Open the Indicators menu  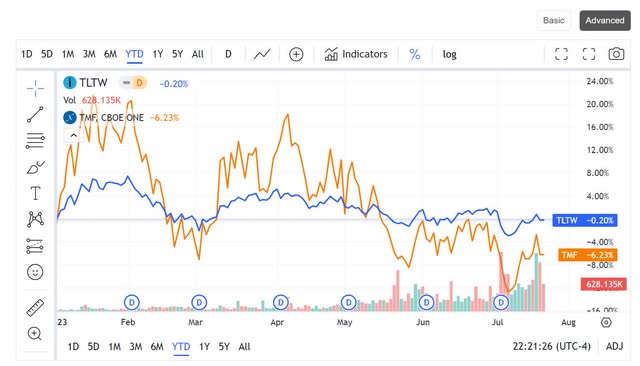coord(356,54)
